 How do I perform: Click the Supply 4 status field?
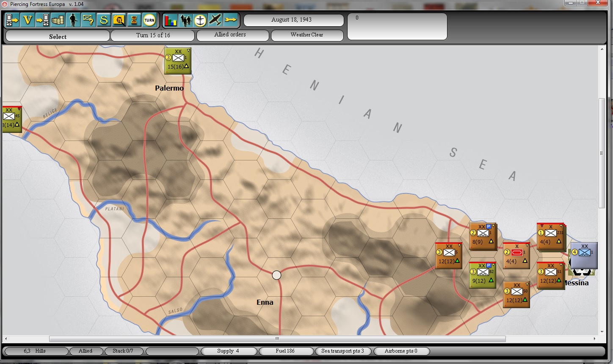click(x=229, y=351)
